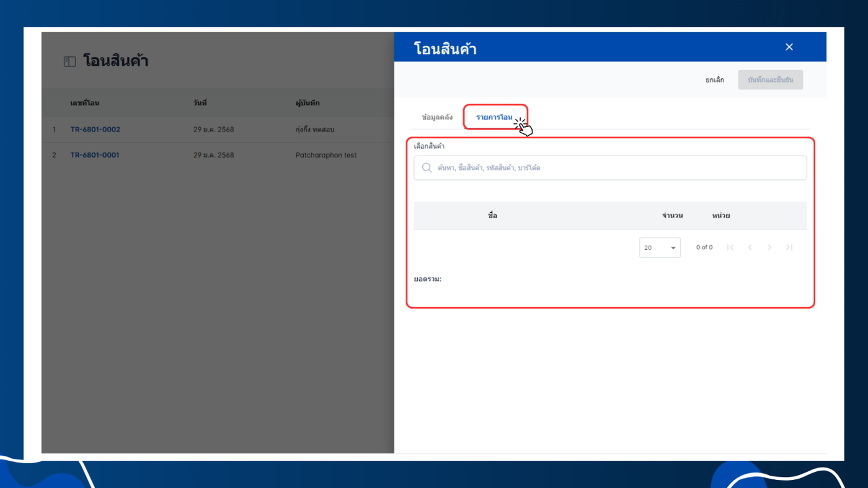The height and width of the screenshot is (488, 868).
Task: Go to first page of pagination
Action: [x=730, y=247]
